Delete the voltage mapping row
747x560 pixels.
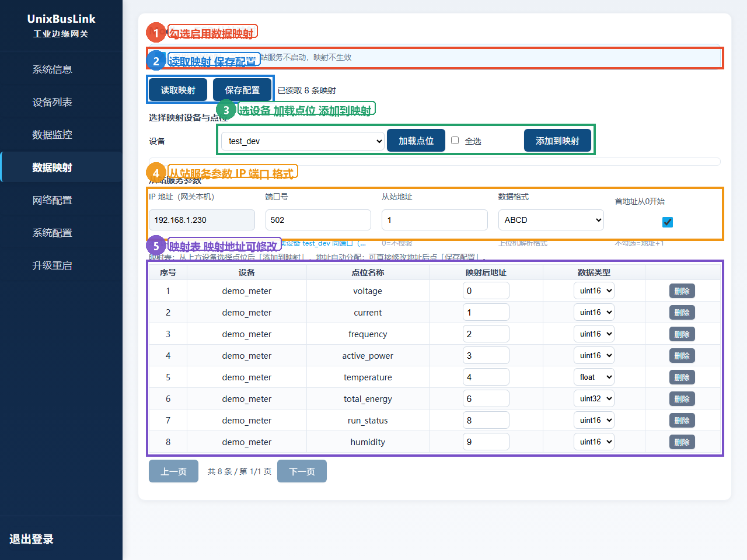click(x=682, y=291)
